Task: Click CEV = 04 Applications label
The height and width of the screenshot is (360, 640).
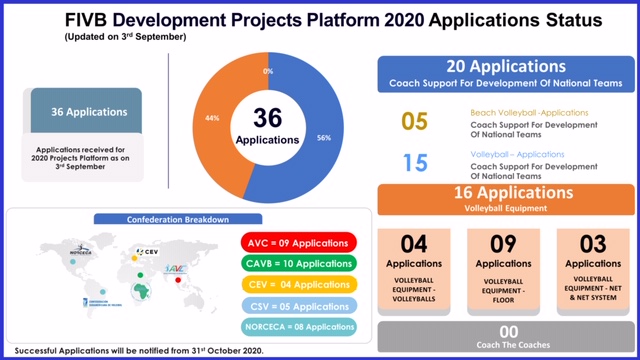Action: (x=299, y=284)
